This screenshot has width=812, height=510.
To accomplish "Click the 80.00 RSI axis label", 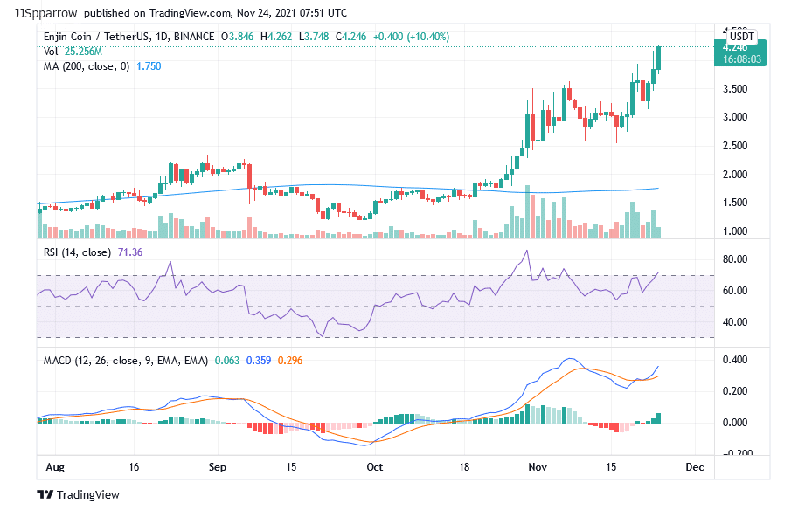I will point(735,259).
